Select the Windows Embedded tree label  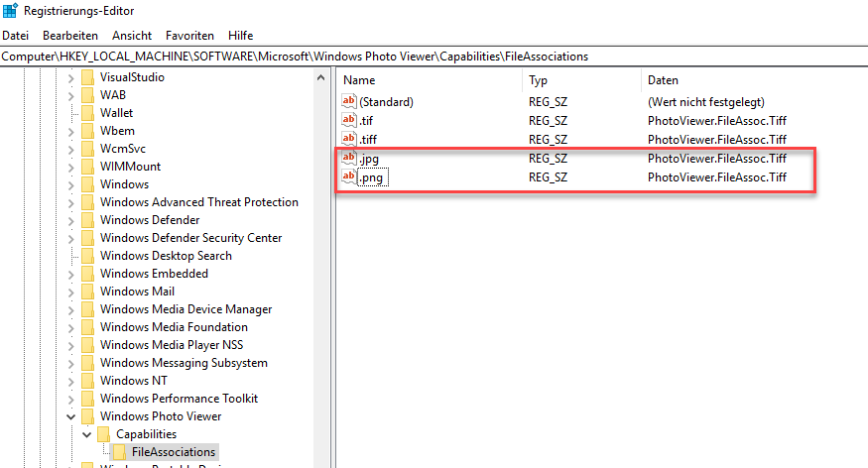[154, 274]
